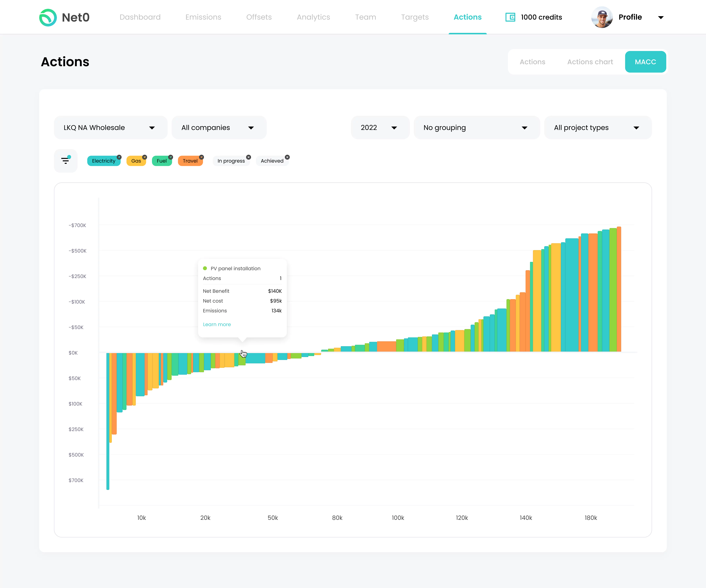Click the PV panel installation tooltip title
The width and height of the screenshot is (706, 588).
click(x=235, y=268)
